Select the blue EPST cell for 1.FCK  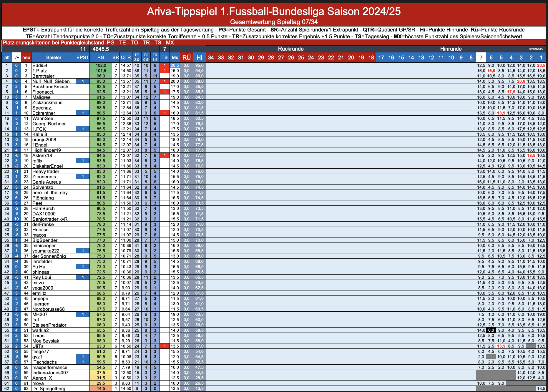[x=83, y=129]
